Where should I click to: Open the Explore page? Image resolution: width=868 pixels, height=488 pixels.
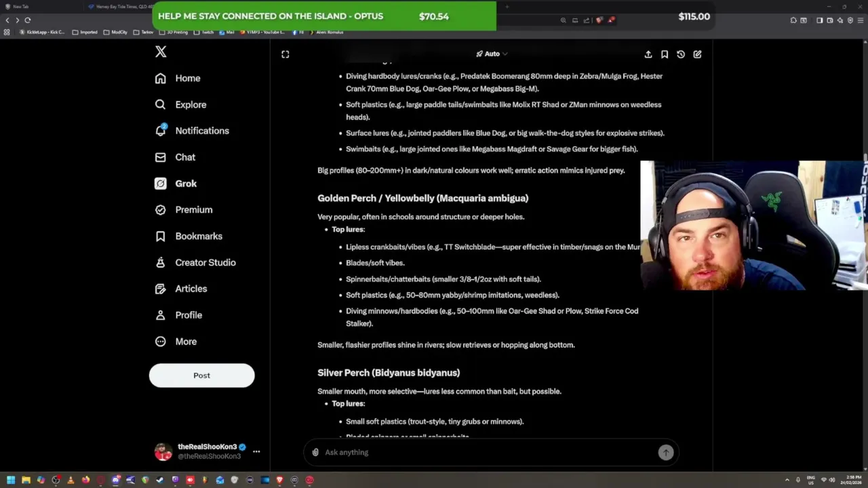(x=180, y=104)
